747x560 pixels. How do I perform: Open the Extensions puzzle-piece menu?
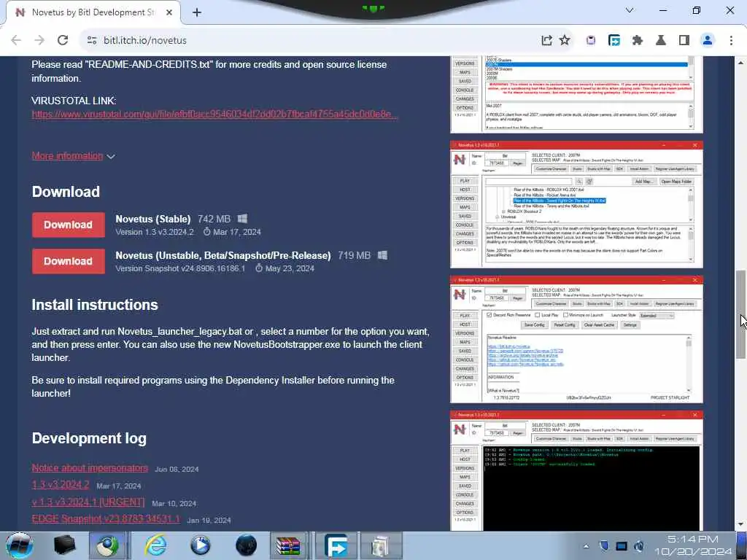pos(638,41)
